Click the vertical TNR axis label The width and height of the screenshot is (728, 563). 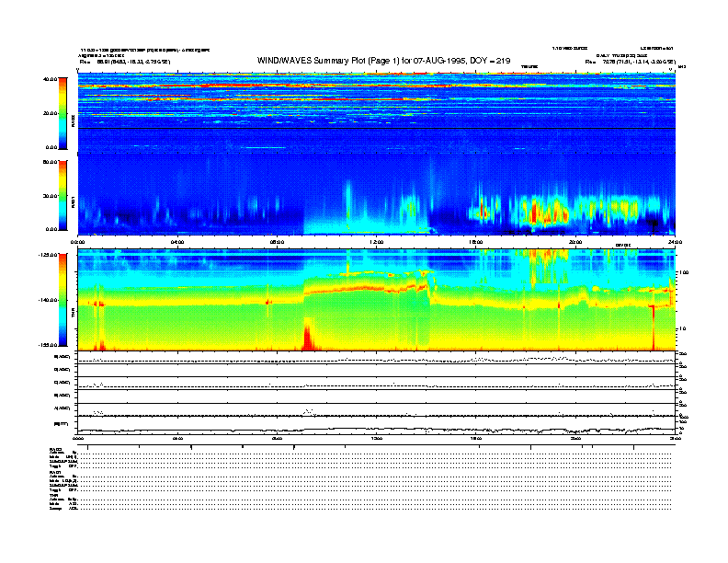(73, 314)
